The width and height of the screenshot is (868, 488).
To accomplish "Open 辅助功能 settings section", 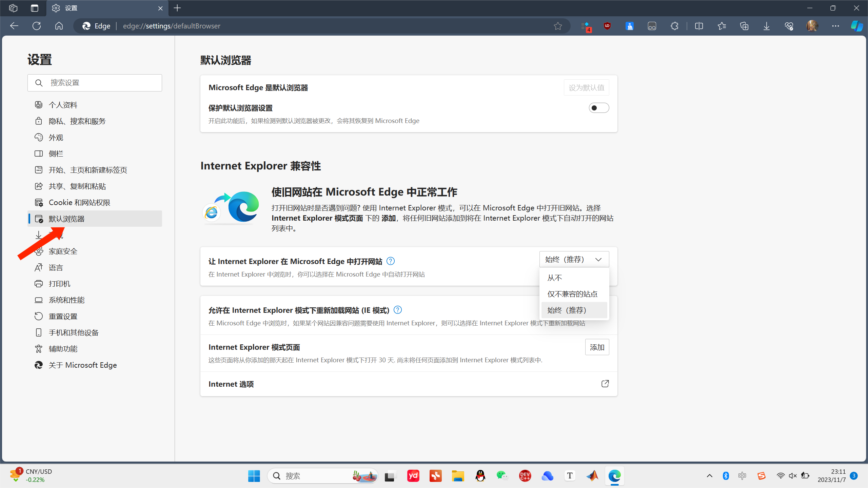I will point(95,349).
